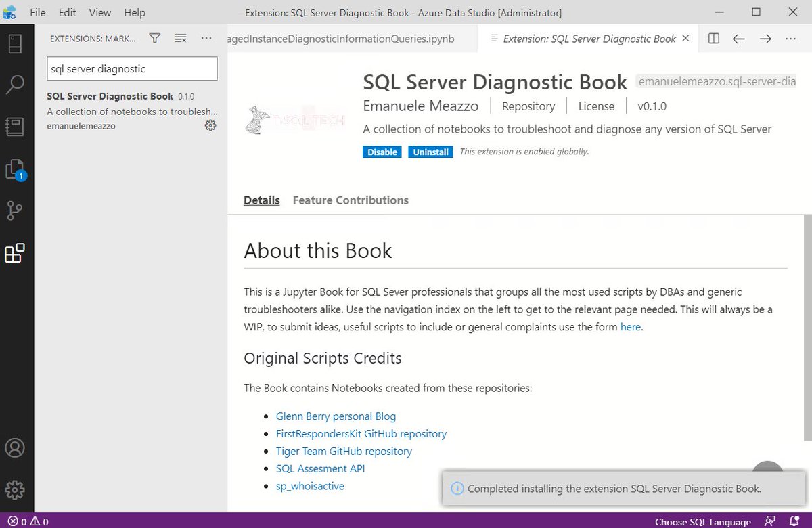Viewport: 812px width, 528px height.
Task: Open SQL Assesment API link
Action: coord(320,468)
